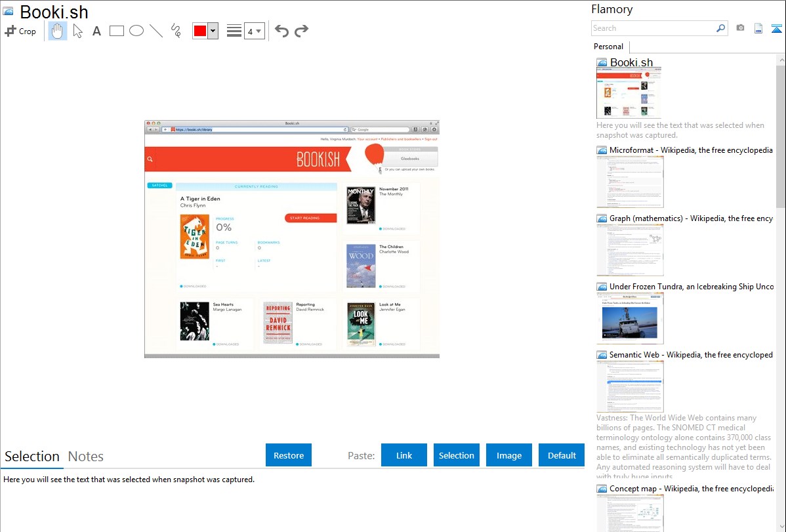The width and height of the screenshot is (786, 532).
Task: Open the annotation color dropdown arrow
Action: 213,31
